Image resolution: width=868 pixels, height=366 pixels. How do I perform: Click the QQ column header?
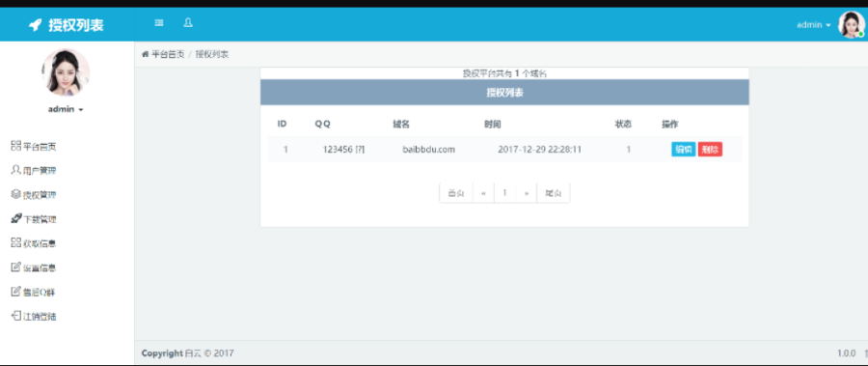click(323, 124)
